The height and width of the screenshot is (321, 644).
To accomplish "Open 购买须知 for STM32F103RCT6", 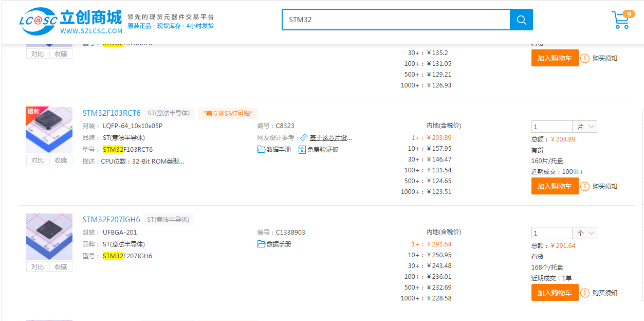I will 605,186.
